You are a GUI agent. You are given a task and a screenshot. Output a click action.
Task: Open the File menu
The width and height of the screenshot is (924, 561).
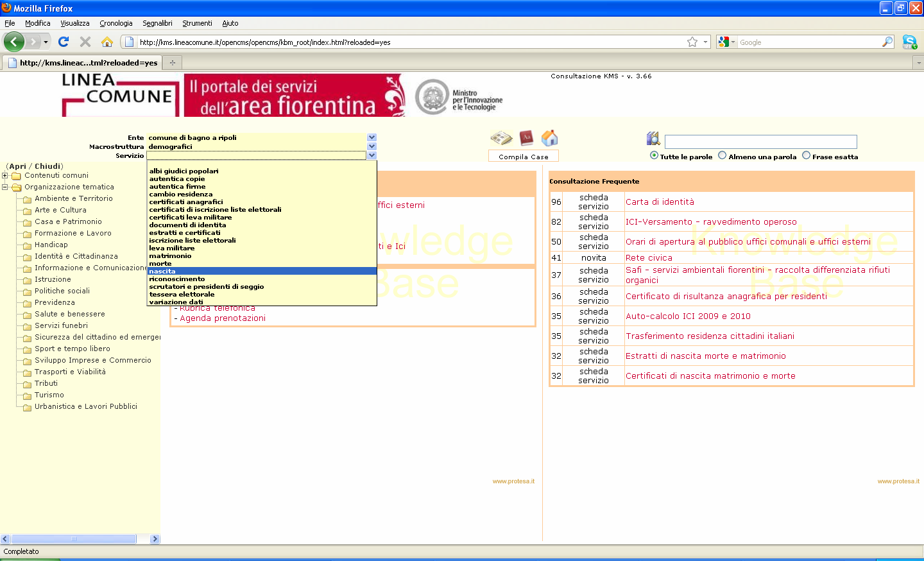pos(10,23)
